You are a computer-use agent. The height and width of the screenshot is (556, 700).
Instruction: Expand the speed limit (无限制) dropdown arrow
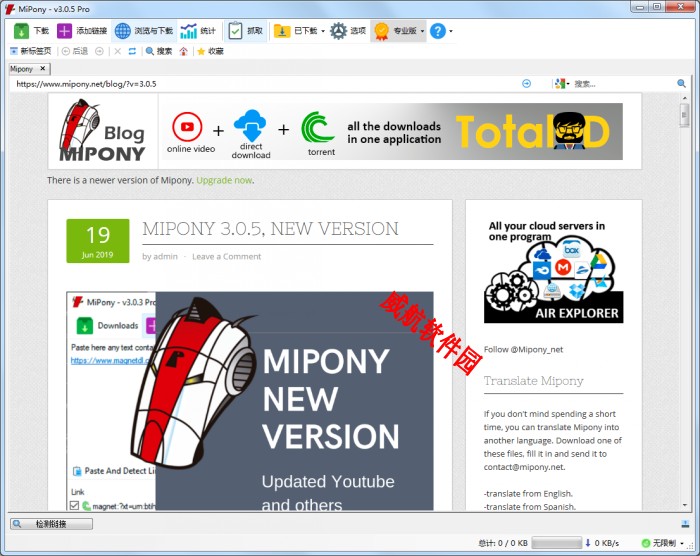pos(682,543)
